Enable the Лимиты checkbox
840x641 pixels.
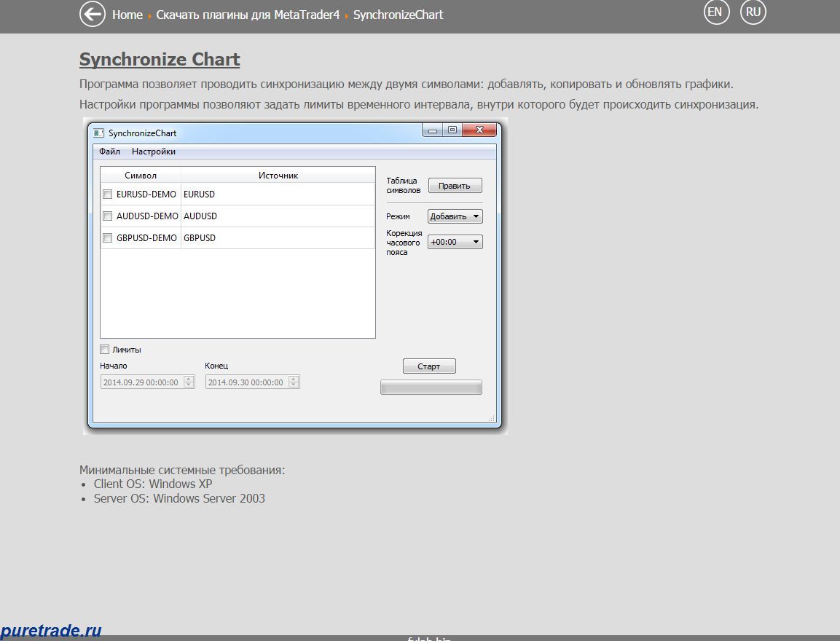104,350
